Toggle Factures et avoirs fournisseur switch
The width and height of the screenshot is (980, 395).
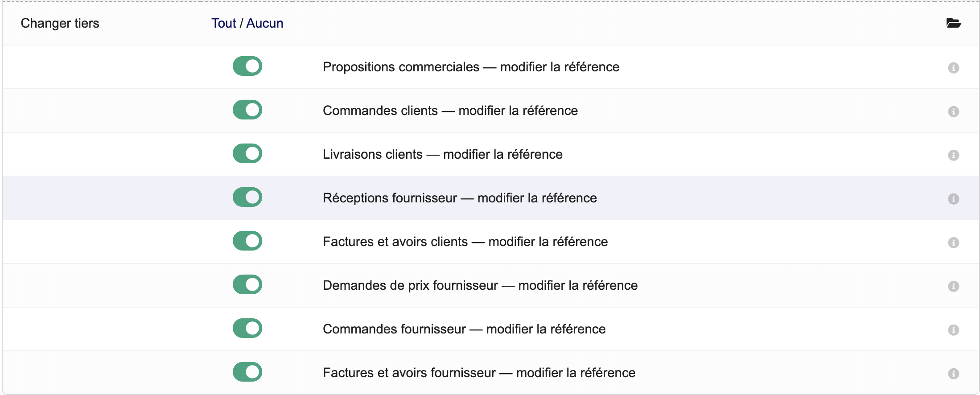(x=247, y=371)
